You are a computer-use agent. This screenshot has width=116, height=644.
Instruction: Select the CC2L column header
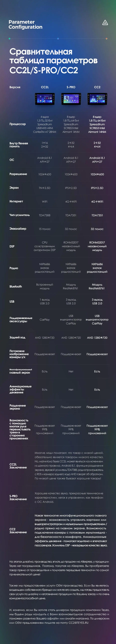[x=45, y=87]
